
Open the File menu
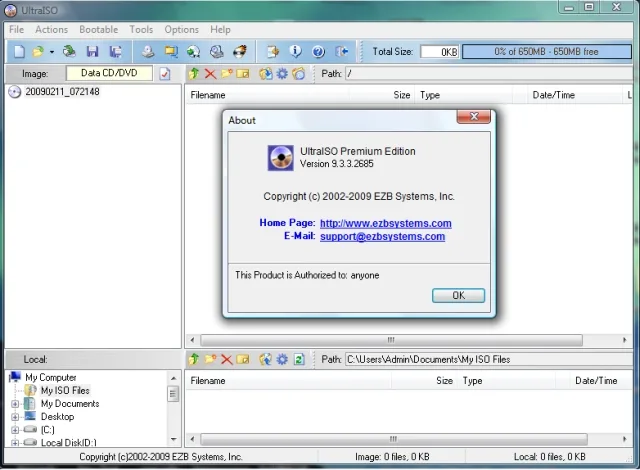(x=16, y=29)
